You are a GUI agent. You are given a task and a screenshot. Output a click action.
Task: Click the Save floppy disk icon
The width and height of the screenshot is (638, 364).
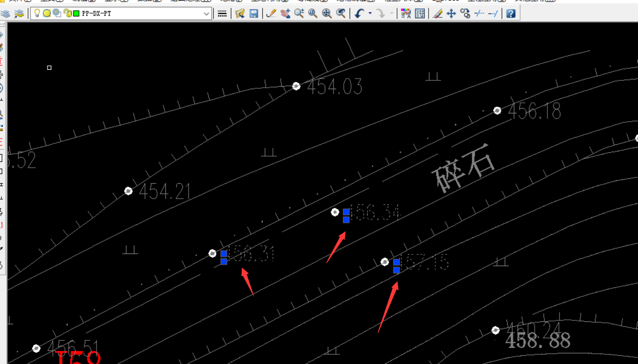pyautogui.click(x=254, y=14)
